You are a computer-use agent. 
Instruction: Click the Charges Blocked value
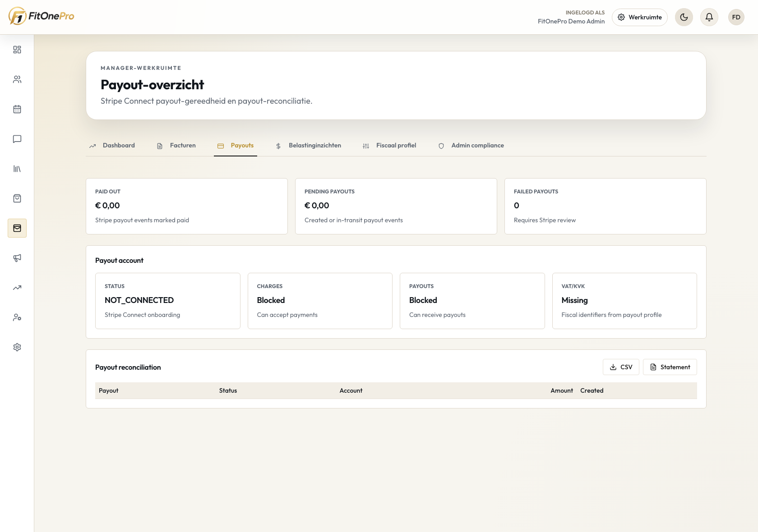coord(271,300)
